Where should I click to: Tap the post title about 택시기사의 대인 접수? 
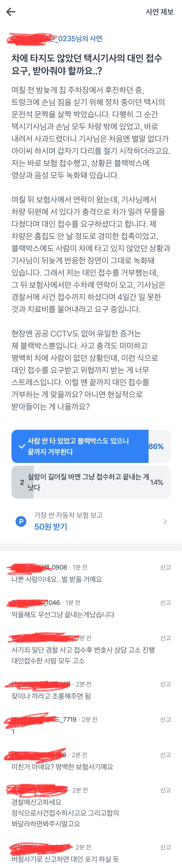(x=87, y=64)
